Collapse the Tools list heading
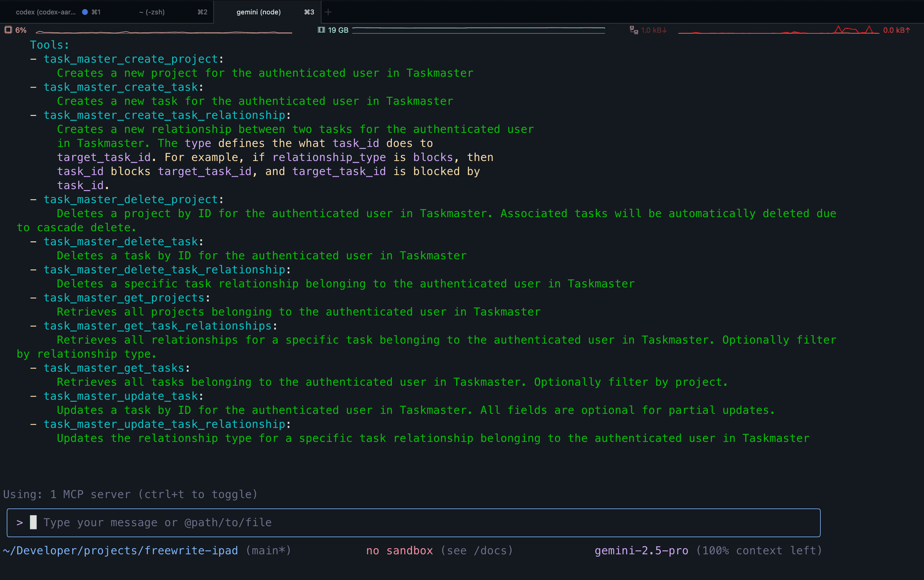The width and height of the screenshot is (924, 580). 49,44
